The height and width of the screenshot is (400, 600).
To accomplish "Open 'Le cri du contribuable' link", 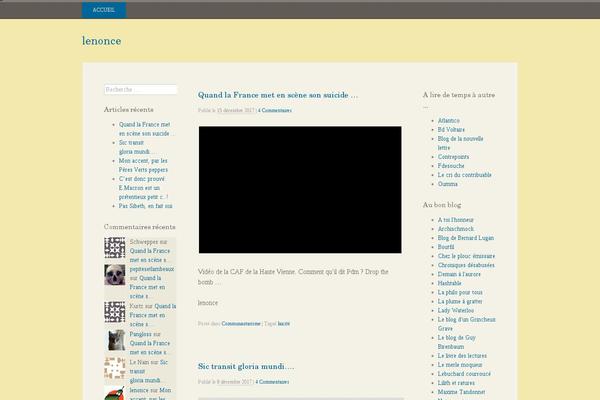I will click(465, 175).
